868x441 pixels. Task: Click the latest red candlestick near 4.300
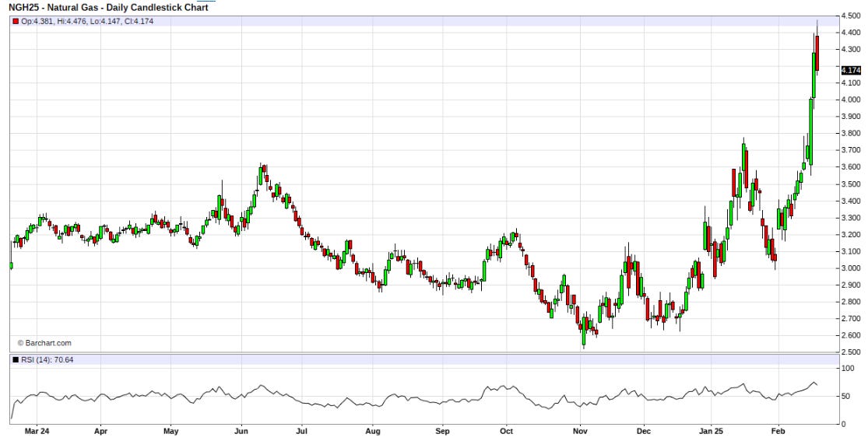pyautogui.click(x=817, y=53)
